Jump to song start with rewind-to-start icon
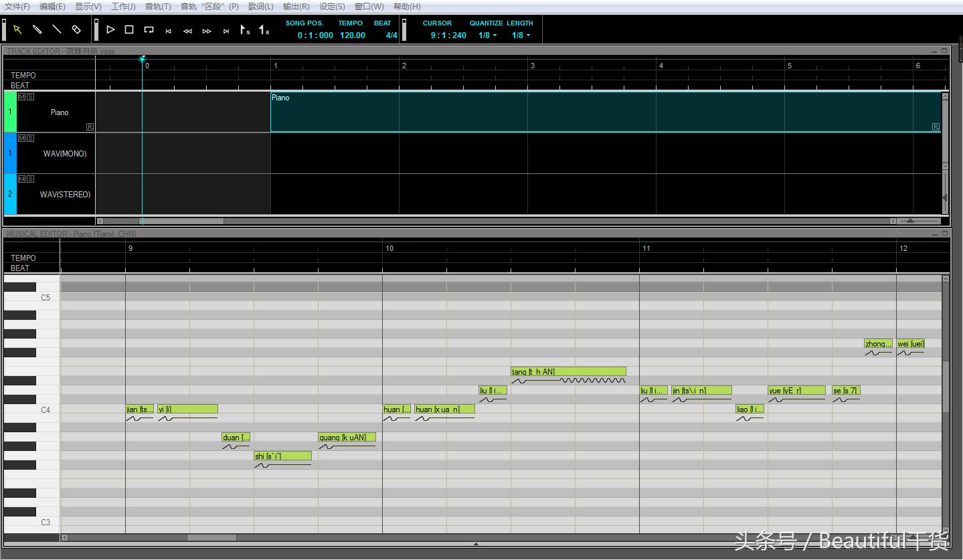This screenshot has height=560, width=963. coord(168,31)
